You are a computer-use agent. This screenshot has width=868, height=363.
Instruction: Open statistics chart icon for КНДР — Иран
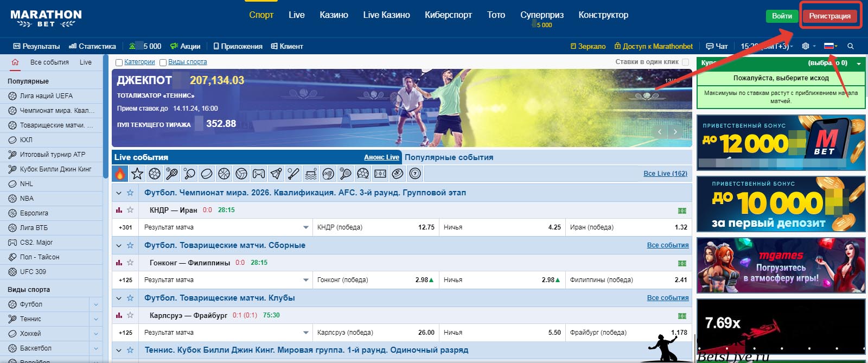(119, 210)
